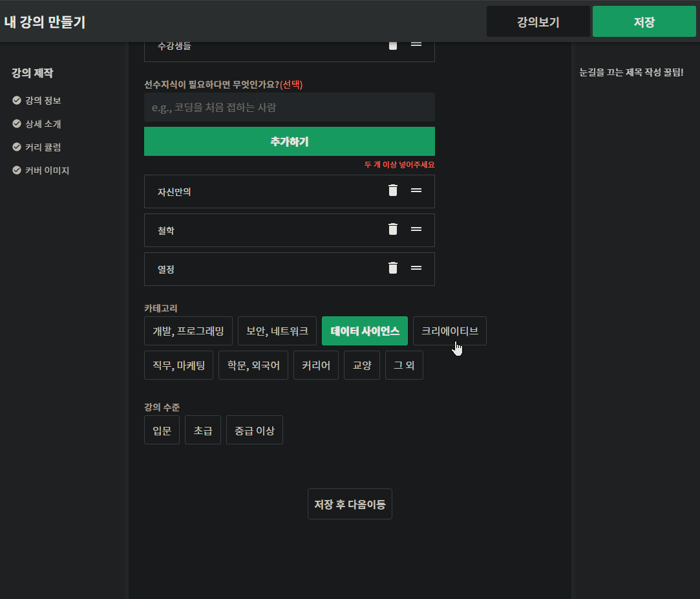Open the 강의 정보 section
700x599 pixels.
[x=43, y=100]
